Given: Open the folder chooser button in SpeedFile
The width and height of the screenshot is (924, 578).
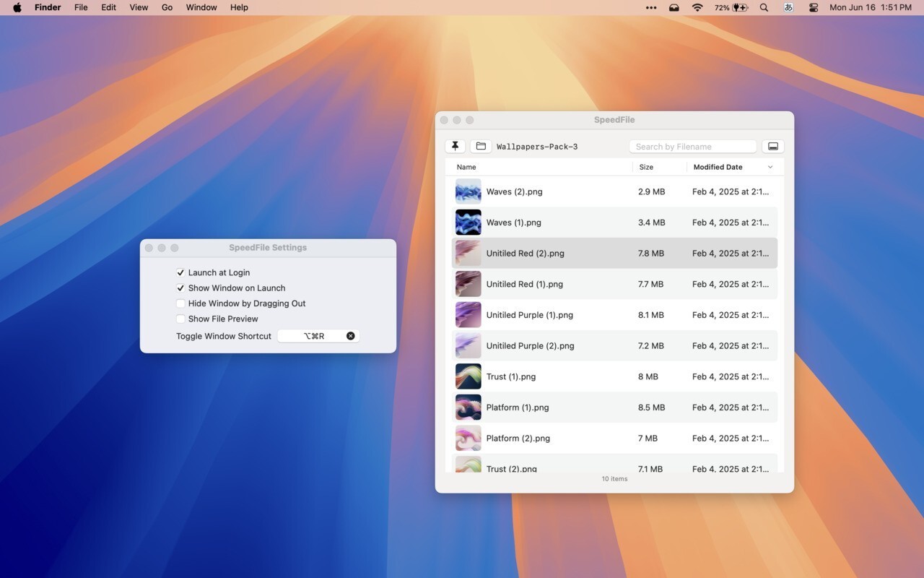Looking at the screenshot, I should 481,146.
